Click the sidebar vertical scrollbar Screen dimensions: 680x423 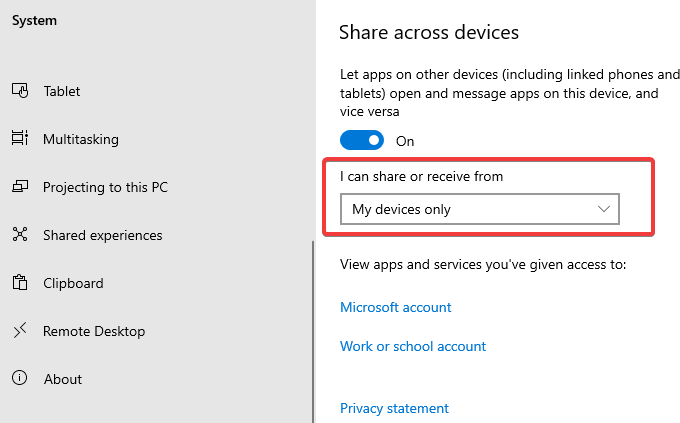313,332
